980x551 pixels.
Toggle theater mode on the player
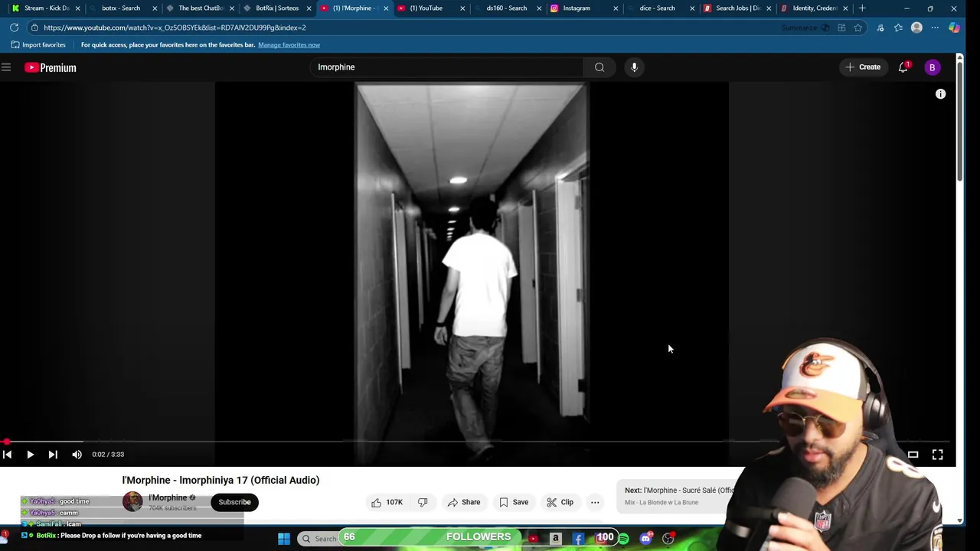[913, 455]
